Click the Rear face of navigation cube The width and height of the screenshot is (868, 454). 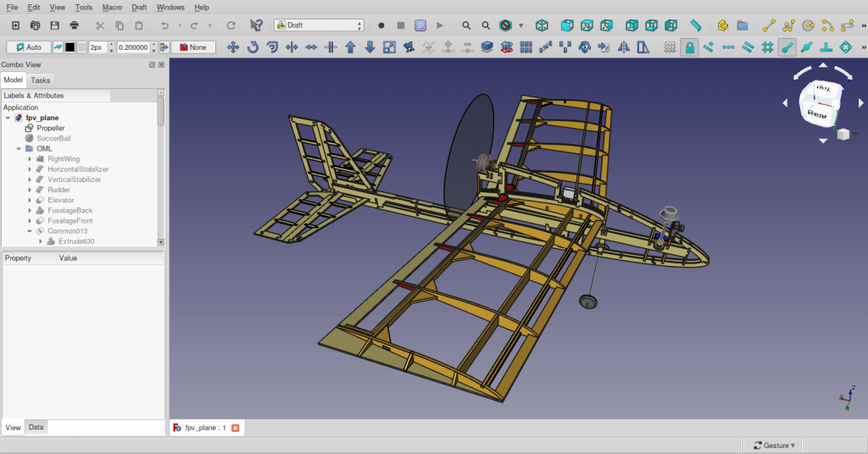(817, 114)
